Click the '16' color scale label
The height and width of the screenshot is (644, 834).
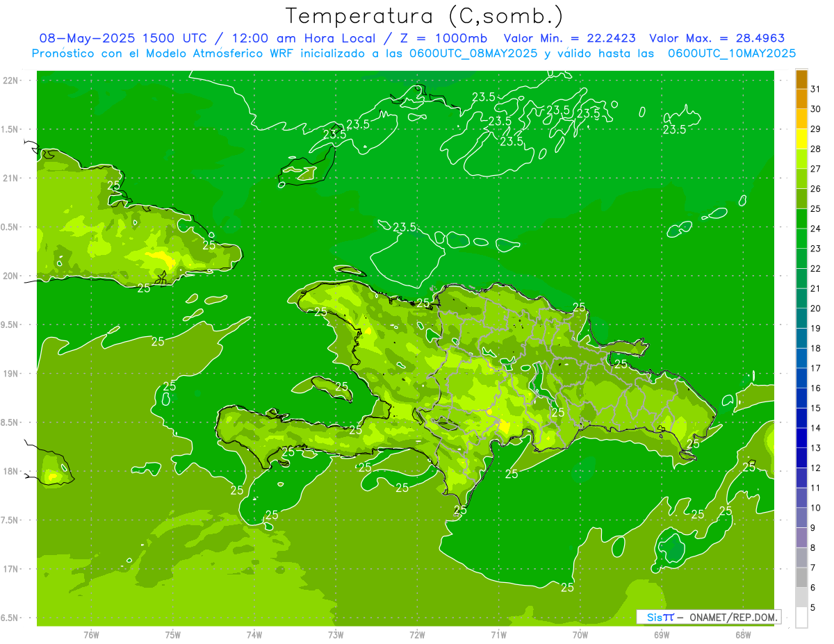pos(816,388)
